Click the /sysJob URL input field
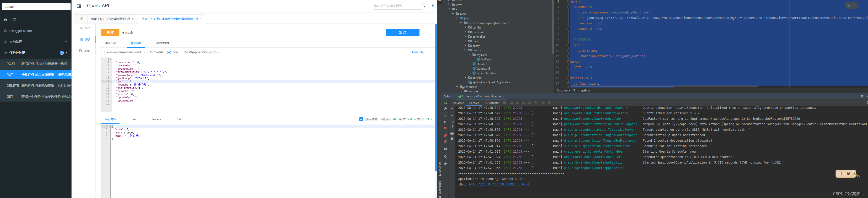The height and width of the screenshot is (198, 868). coord(253,33)
